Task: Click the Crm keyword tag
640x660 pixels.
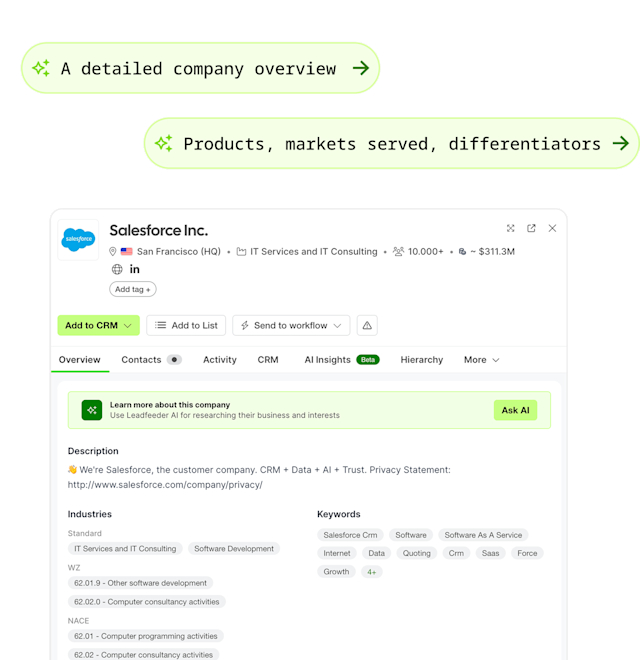Action: pyautogui.click(x=456, y=553)
